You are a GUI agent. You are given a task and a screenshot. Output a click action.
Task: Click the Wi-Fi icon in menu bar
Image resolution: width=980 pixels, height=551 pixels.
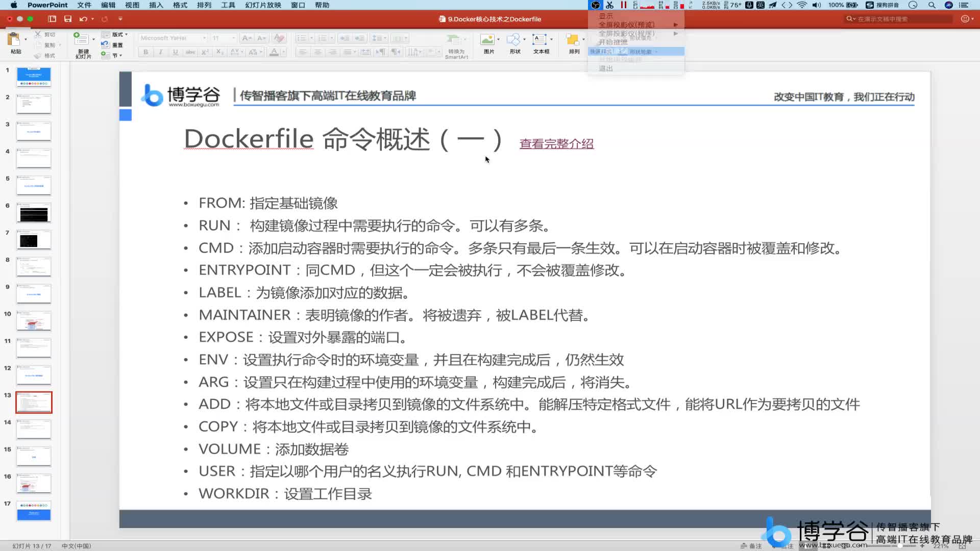[802, 5]
